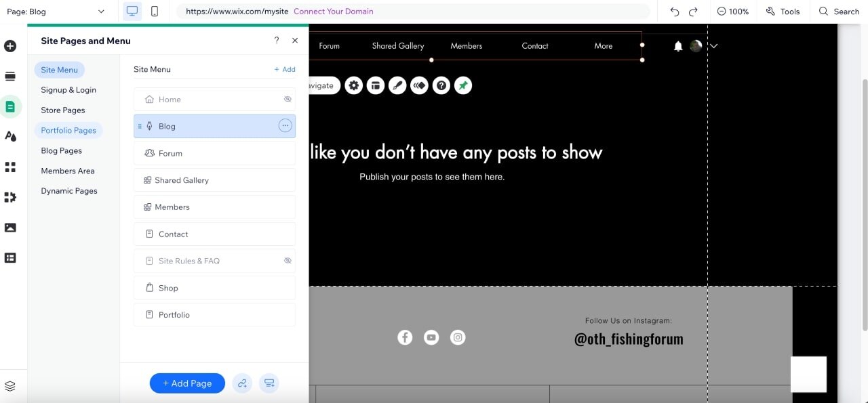
Task: Click the Facebook footer icon
Action: [x=405, y=337]
